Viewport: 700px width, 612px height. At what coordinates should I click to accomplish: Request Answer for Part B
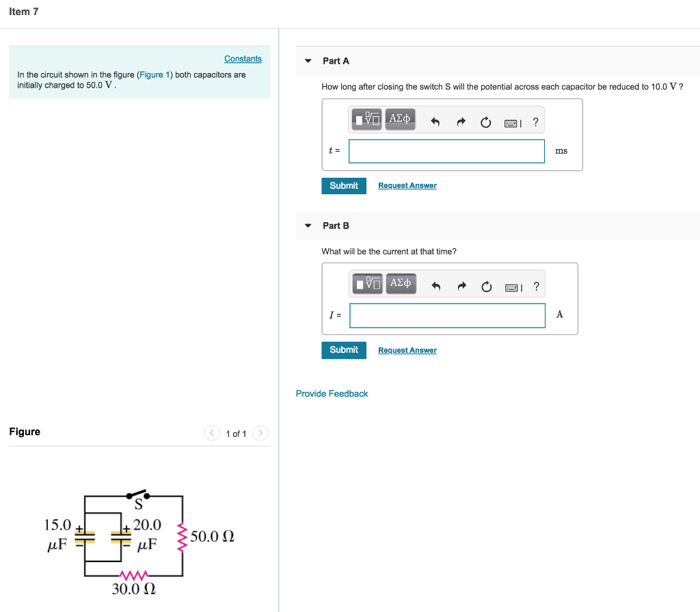click(407, 349)
